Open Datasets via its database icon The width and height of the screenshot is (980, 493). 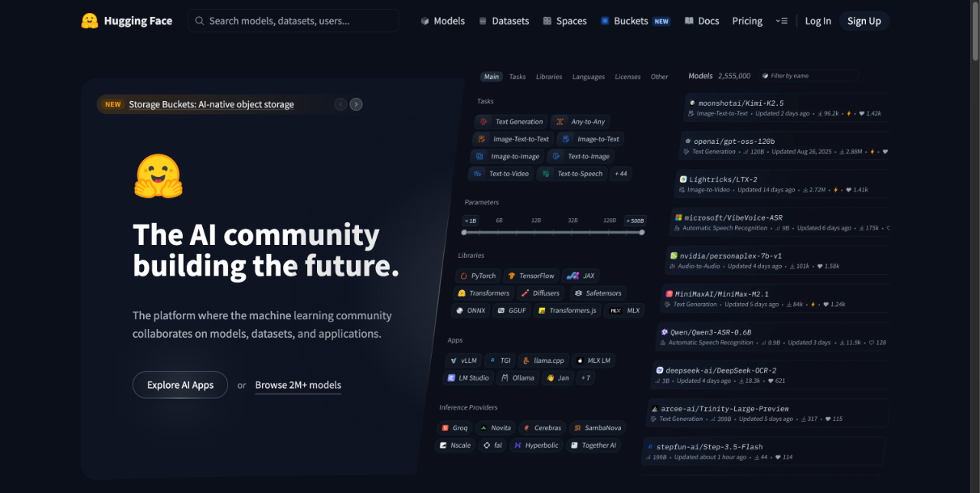click(482, 21)
